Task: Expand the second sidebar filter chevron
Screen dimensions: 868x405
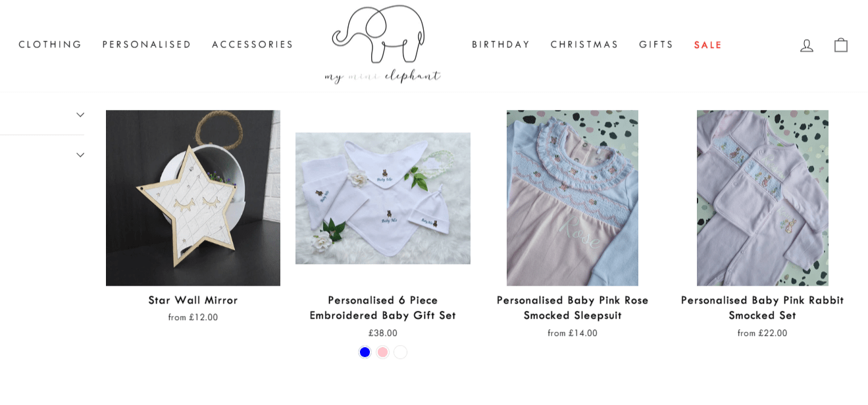Action: click(80, 155)
